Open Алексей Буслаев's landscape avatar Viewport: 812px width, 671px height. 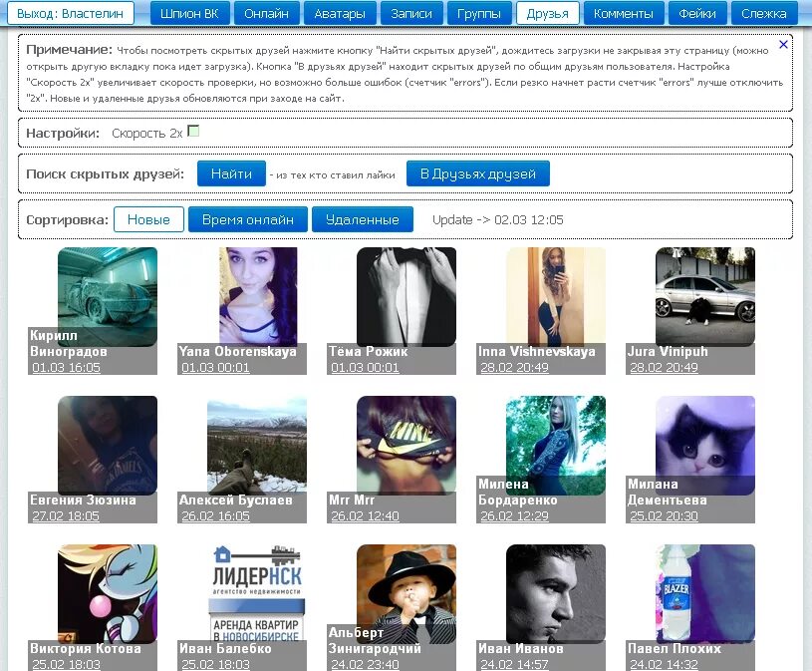pyautogui.click(x=257, y=445)
